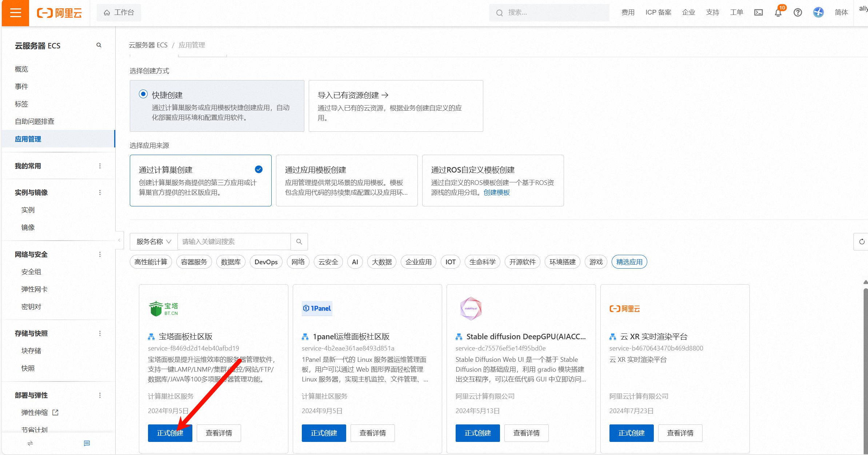Select the 数据库 category tag
Screen dimensions: 868x455
pos(231,262)
